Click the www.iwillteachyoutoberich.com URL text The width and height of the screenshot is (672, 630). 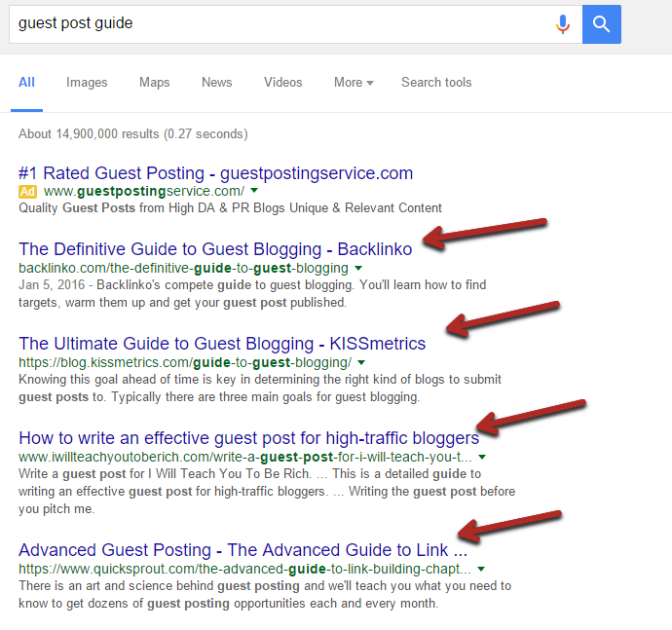click(x=245, y=458)
